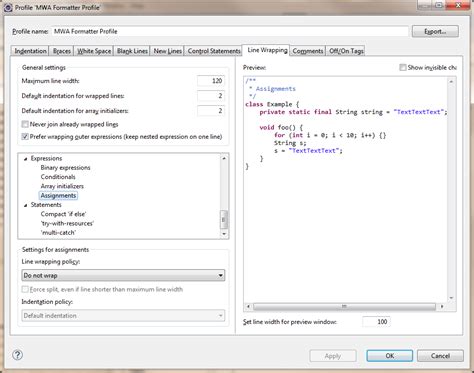The height and width of the screenshot is (373, 474).
Task: Select 'try-with-resources' tree item
Action: coord(67,223)
